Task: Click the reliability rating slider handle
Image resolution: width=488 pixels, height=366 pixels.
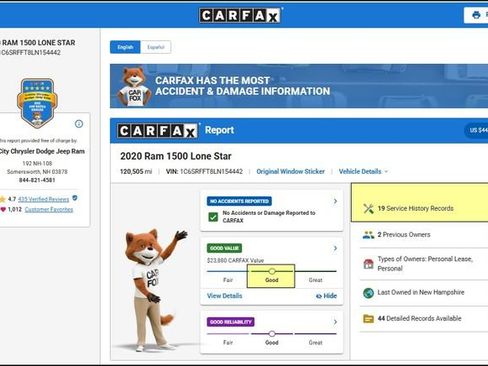Action: [x=272, y=334]
